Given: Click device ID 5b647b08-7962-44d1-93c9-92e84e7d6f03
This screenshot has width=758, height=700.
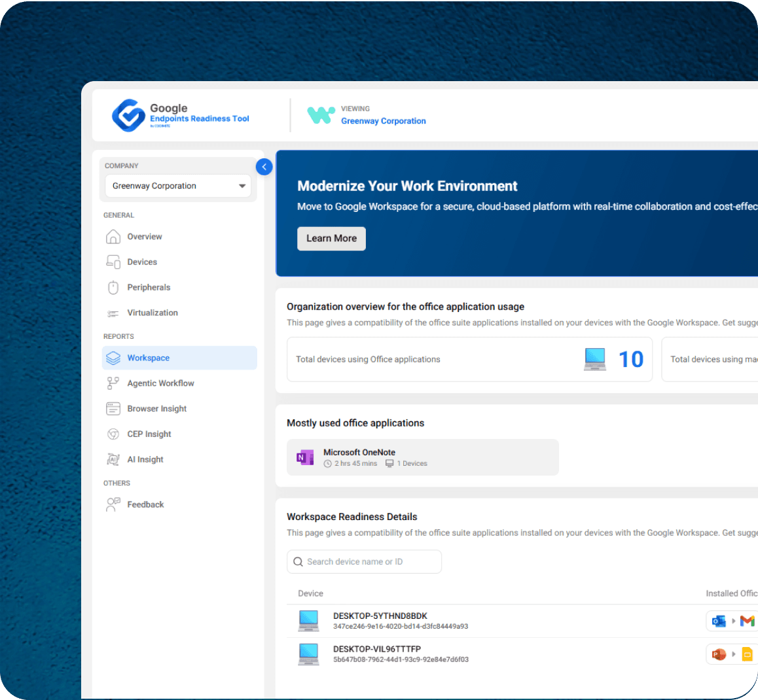Looking at the screenshot, I should click(401, 660).
